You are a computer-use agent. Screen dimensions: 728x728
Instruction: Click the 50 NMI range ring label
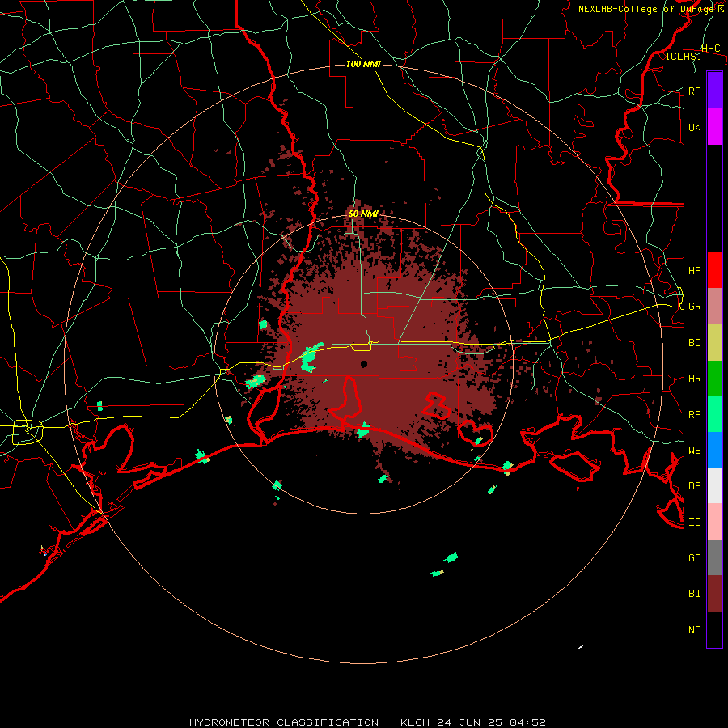363,214
